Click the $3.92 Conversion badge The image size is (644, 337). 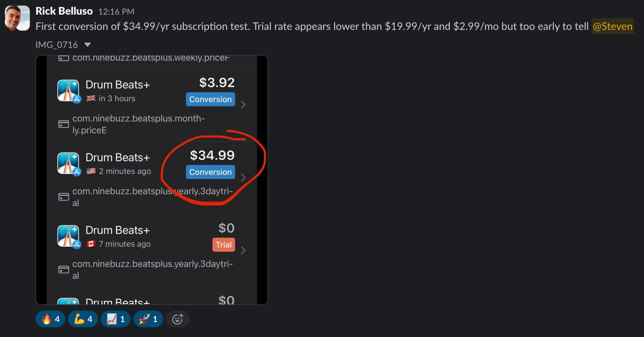pyautogui.click(x=210, y=99)
